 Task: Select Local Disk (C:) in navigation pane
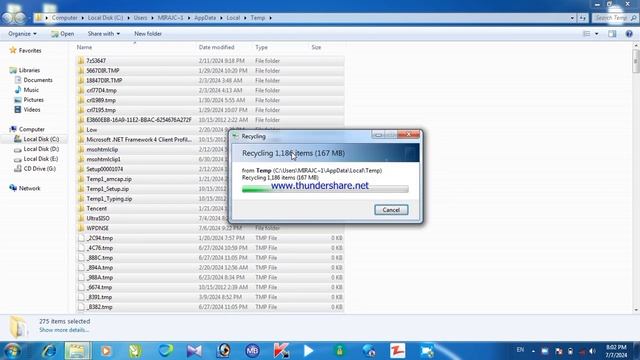[x=41, y=139]
